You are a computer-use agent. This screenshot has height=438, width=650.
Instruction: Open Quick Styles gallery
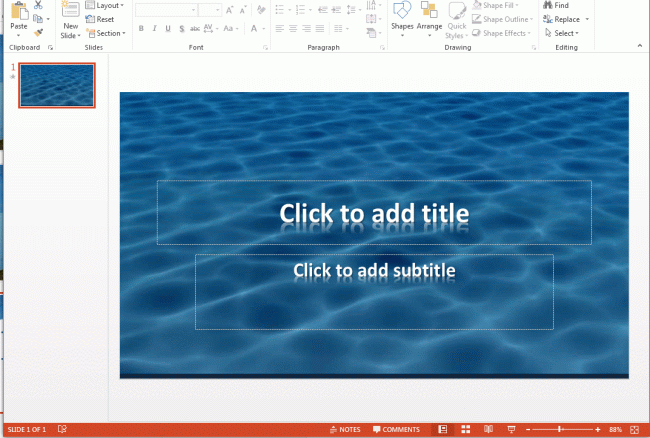click(x=457, y=20)
